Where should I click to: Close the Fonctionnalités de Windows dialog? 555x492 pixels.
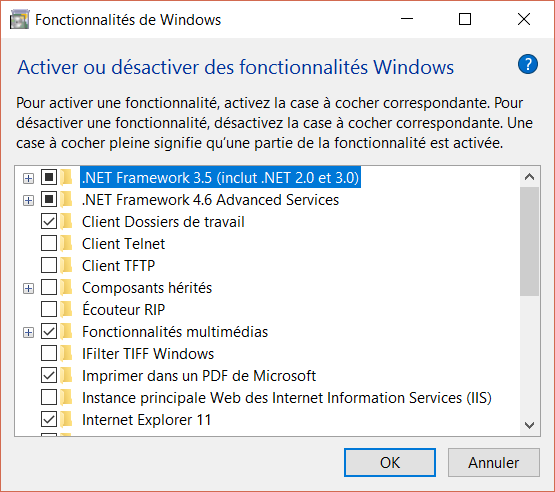tap(524, 19)
